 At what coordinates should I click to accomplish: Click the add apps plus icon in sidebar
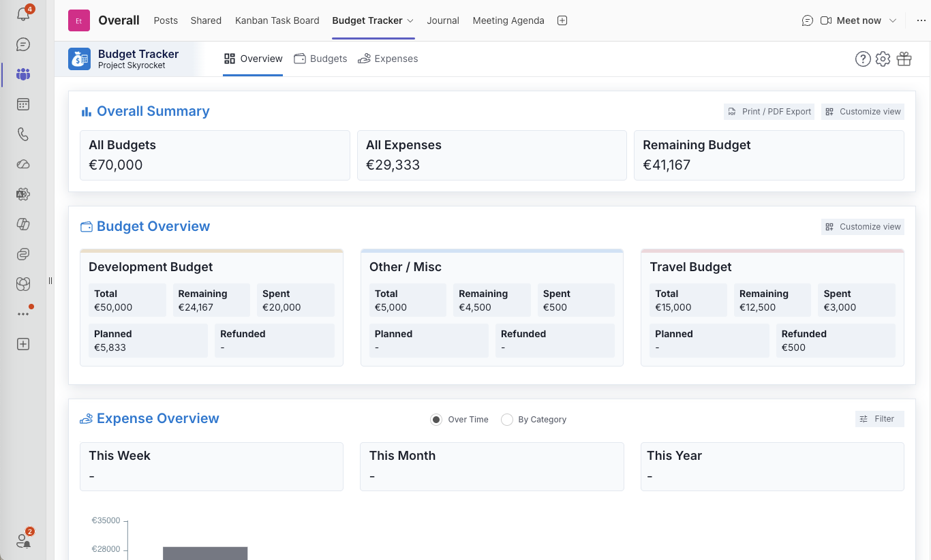(23, 344)
